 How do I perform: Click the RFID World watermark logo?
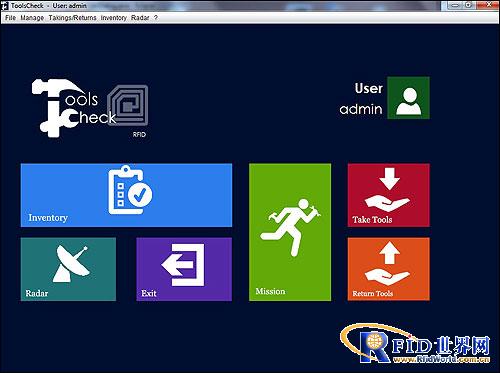point(415,343)
